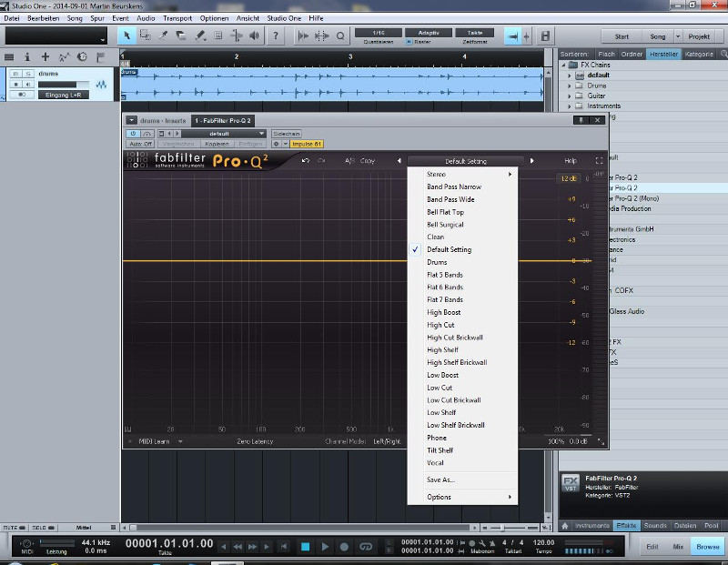Click Help in Pro-Q 2
728x565 pixels.
pyautogui.click(x=571, y=161)
